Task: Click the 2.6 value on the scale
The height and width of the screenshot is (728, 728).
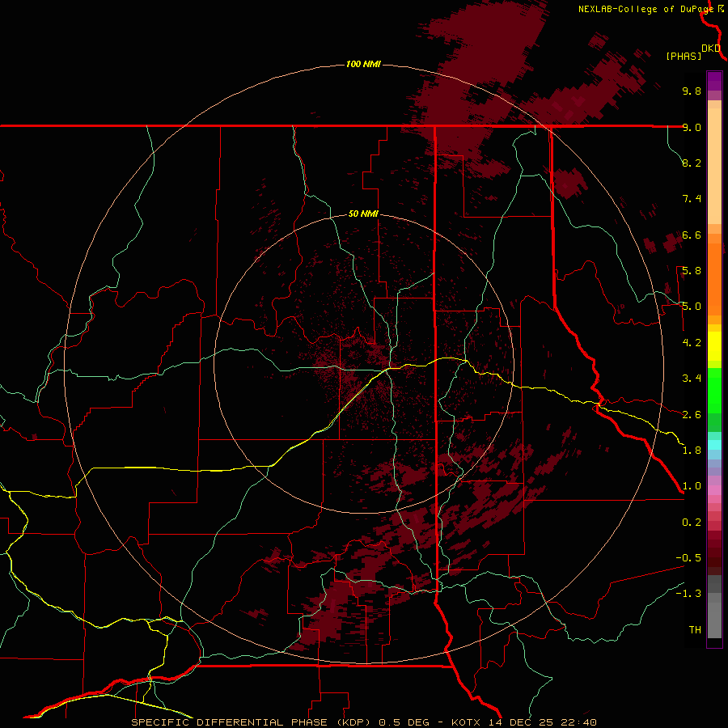Action: 692,415
